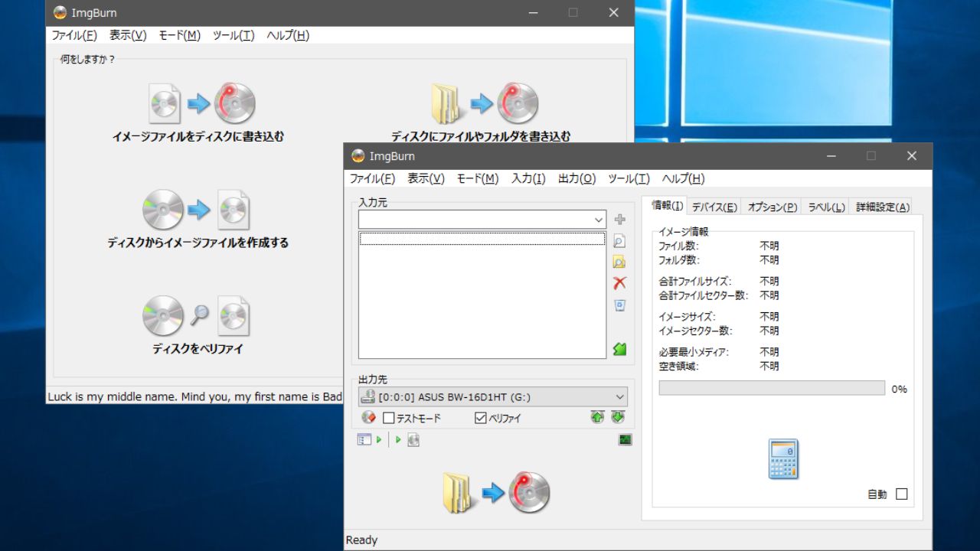
Task: Click the red X remove item icon
Action: click(619, 283)
